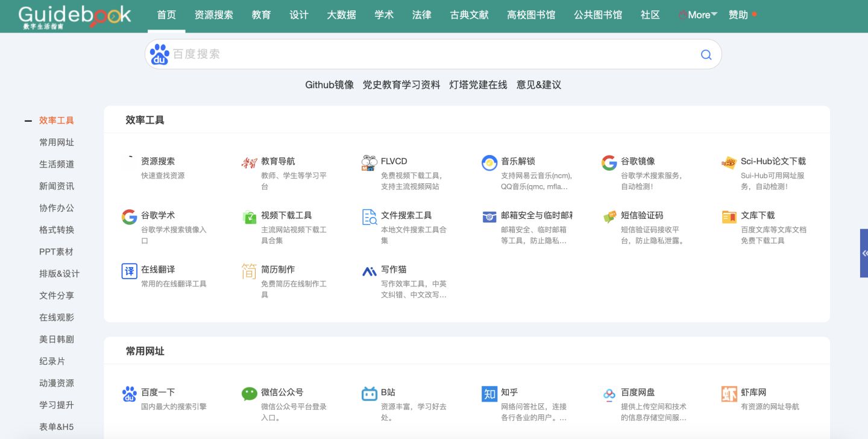Viewport: 868px width, 439px height.
Task: Open the 微信公众号 WeChat icon
Action: click(249, 393)
